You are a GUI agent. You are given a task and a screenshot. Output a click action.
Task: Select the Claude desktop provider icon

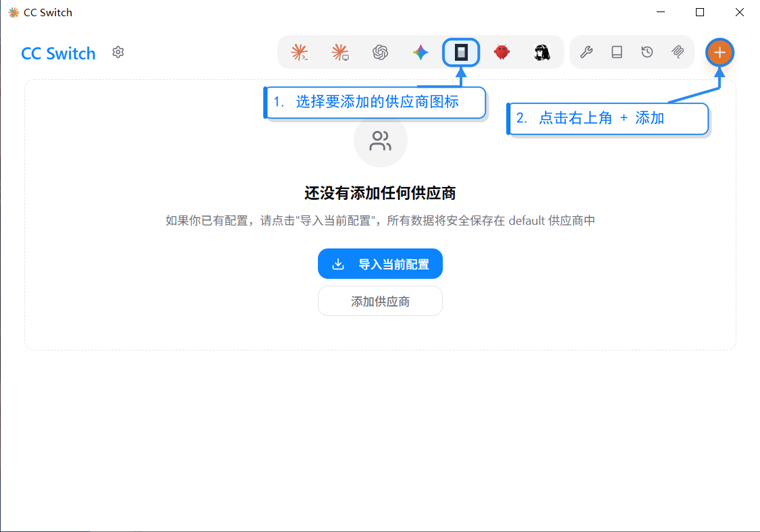coord(340,52)
